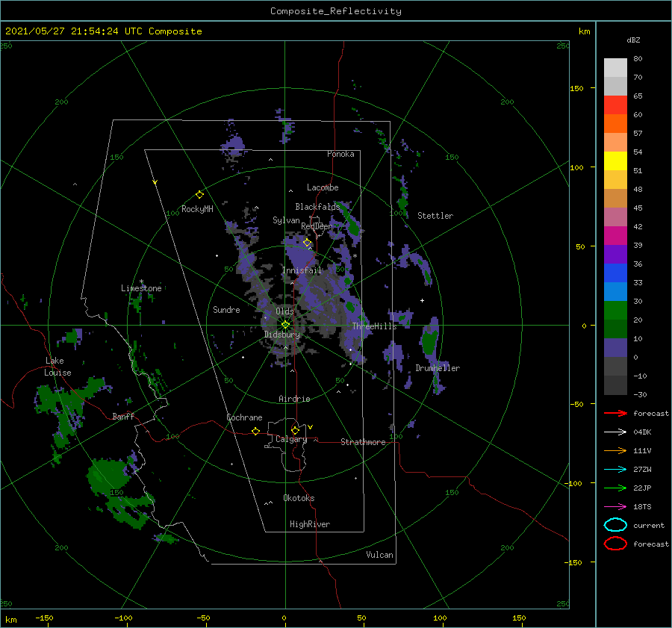Viewport: 672px width, 628px height.
Task: Select the red 60-65 dBZ color swatch
Action: 615,105
